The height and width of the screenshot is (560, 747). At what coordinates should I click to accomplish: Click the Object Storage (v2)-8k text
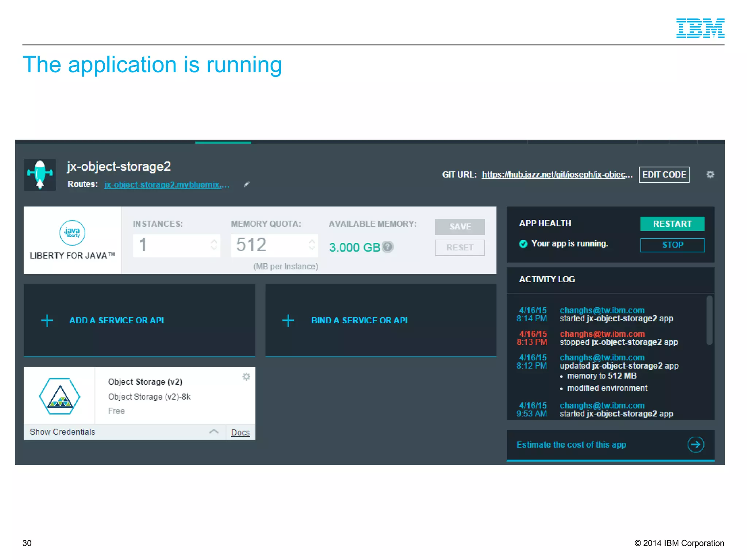point(149,397)
